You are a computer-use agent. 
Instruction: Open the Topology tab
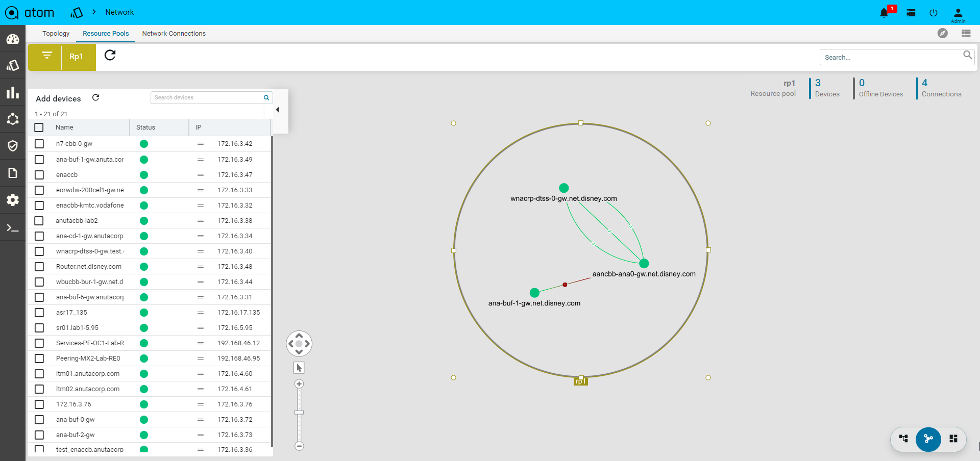coord(56,33)
